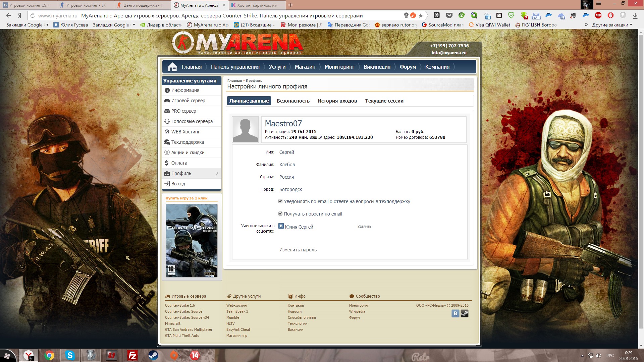Viewport: 644px width, 362px height.
Task: Switch to Безопасность profile tab
Action: pos(293,101)
